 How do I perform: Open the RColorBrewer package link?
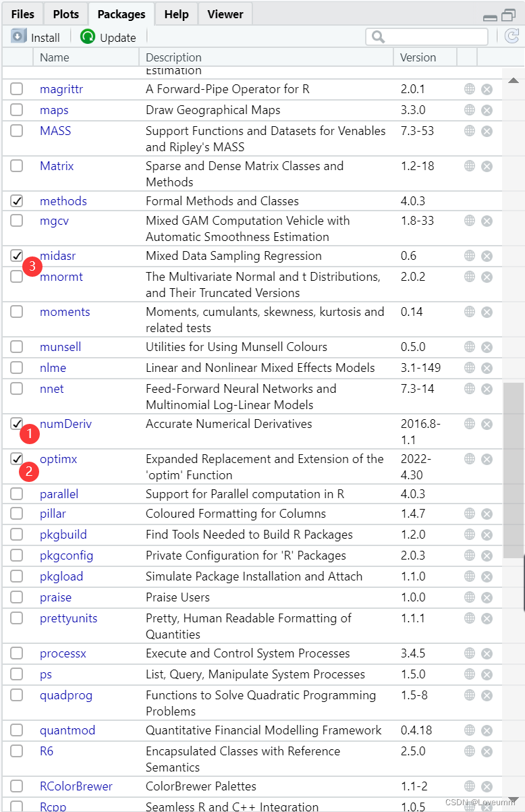pyautogui.click(x=76, y=786)
